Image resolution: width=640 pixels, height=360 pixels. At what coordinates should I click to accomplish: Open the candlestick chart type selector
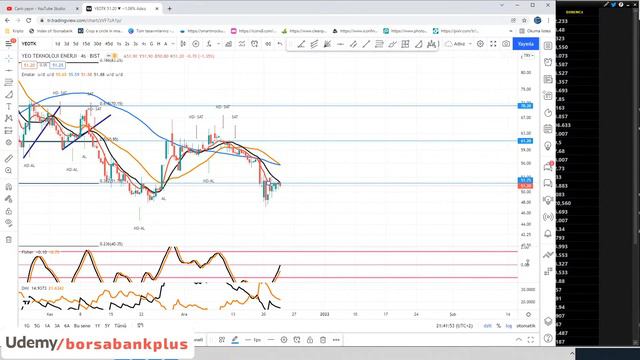(x=183, y=44)
